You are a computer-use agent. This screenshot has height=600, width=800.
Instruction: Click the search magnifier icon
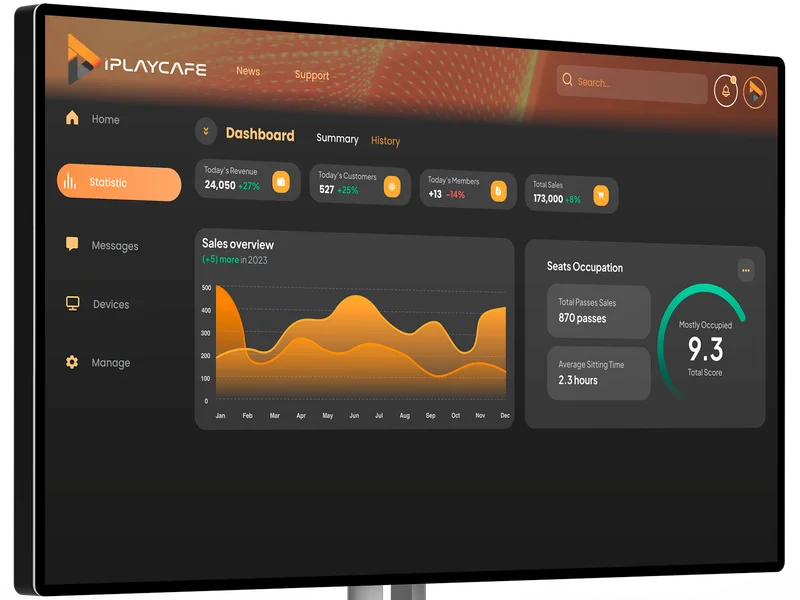566,78
